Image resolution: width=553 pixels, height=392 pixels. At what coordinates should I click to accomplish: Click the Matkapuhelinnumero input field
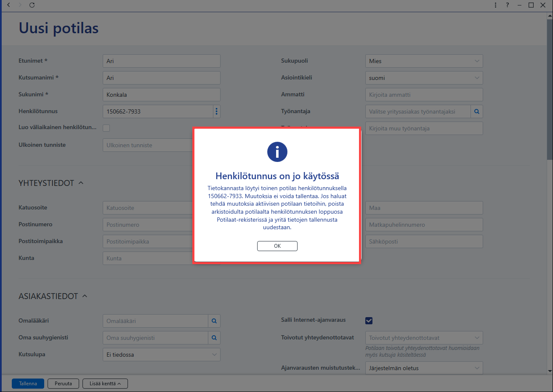[424, 225]
